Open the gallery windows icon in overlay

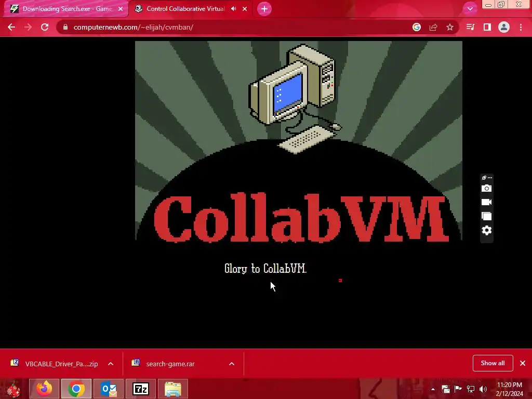pyautogui.click(x=486, y=217)
